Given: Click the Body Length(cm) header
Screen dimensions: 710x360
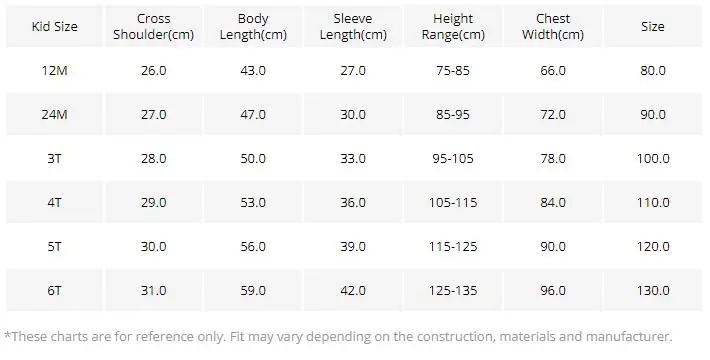Looking at the screenshot, I should [253, 26].
